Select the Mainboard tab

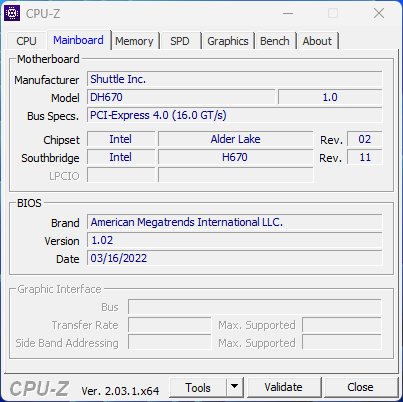[78, 40]
